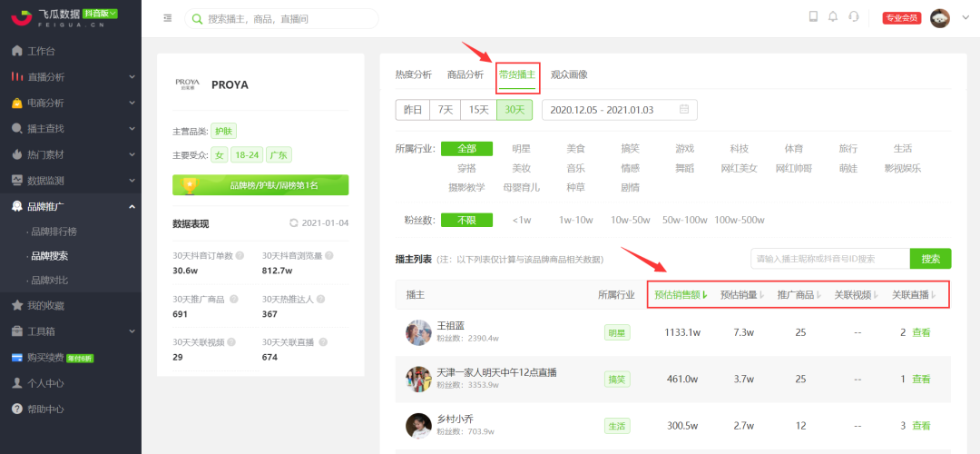Image resolution: width=980 pixels, height=454 pixels.
Task: Click the 工作台 home icon
Action: (17, 51)
